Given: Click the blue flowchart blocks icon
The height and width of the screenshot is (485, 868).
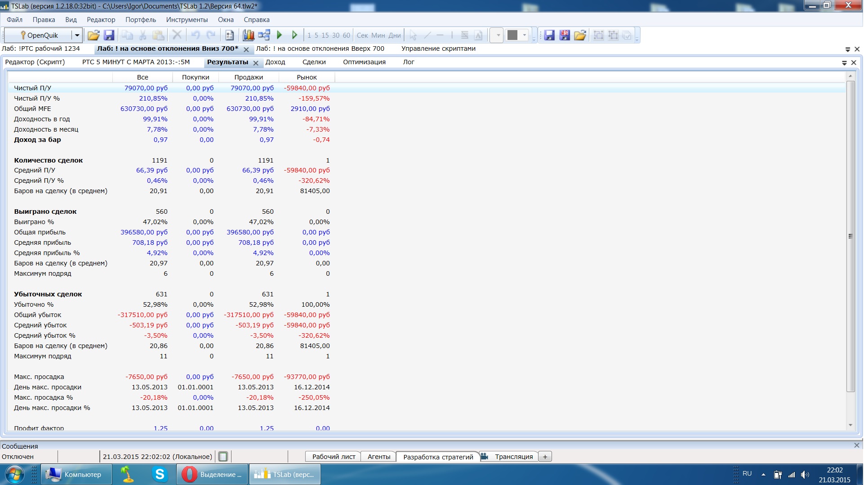Looking at the screenshot, I should (x=264, y=35).
